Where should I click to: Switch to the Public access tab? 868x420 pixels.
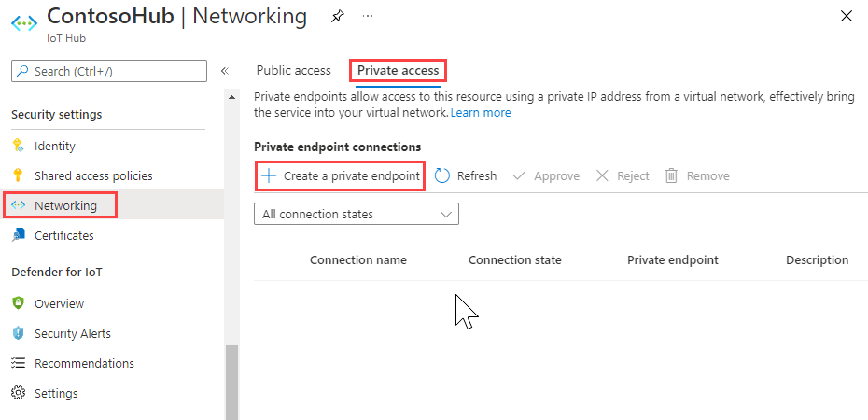(x=293, y=70)
